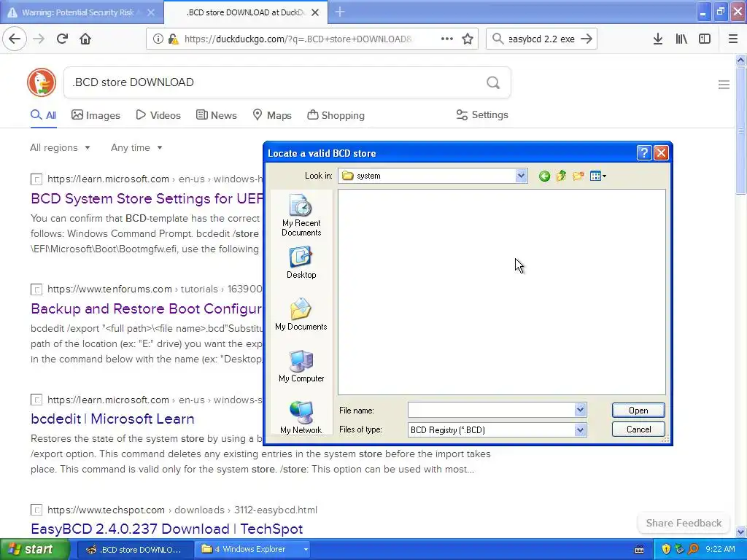The width and height of the screenshot is (747, 560).
Task: Click the DuckDuckGo duck logo
Action: click(x=42, y=82)
